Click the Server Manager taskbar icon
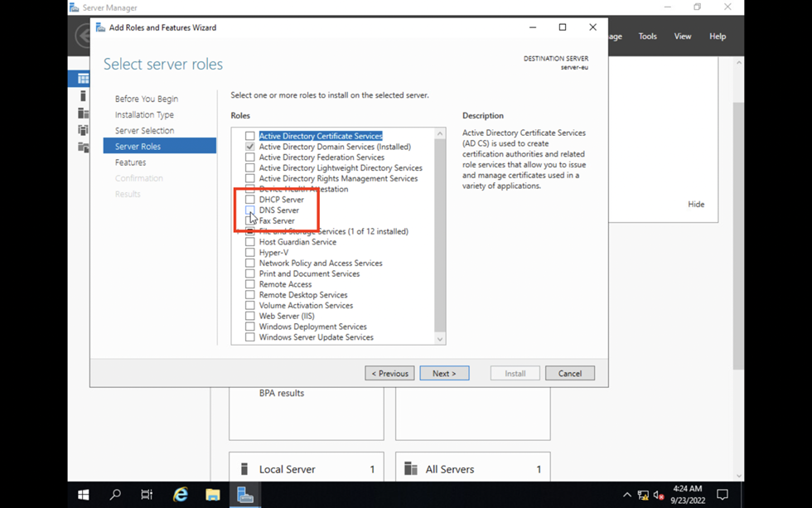Image resolution: width=812 pixels, height=508 pixels. (x=245, y=495)
